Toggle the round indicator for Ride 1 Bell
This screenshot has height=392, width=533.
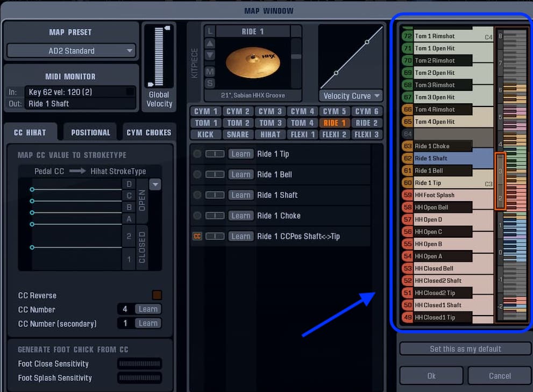point(197,175)
